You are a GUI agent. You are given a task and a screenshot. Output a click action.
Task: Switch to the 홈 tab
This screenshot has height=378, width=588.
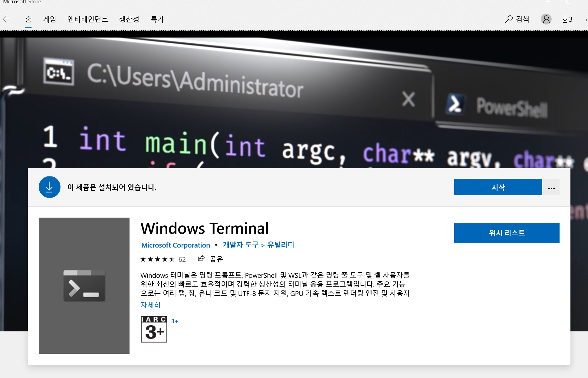(x=28, y=19)
